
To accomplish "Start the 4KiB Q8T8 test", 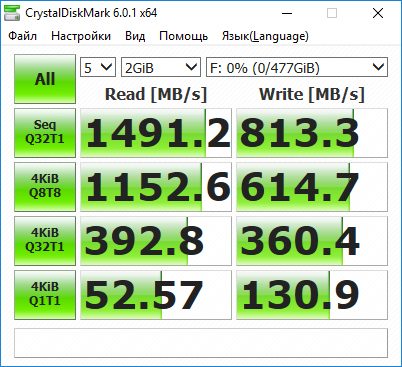I will pyautogui.click(x=45, y=187).
